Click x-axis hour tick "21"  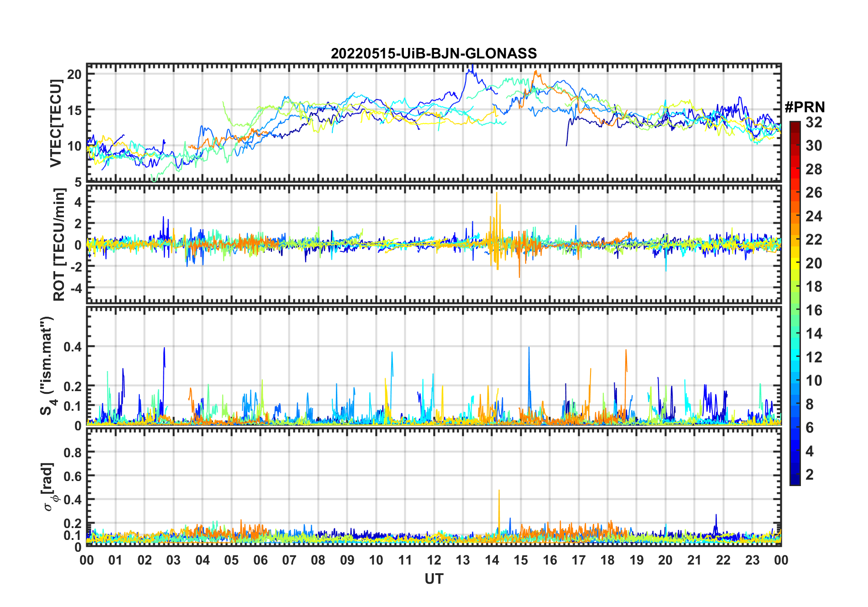[695, 560]
